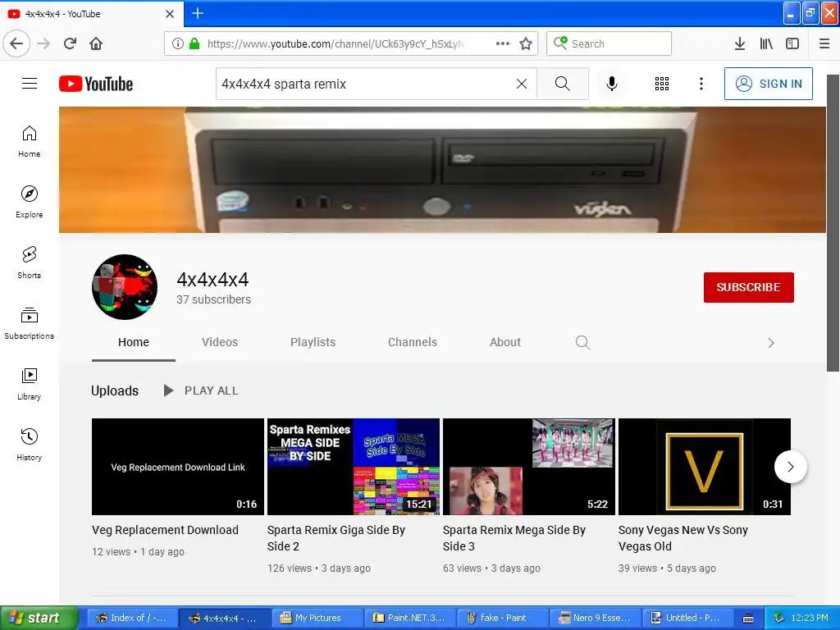Expand more channel tabs with right chevron
Screen dimensions: 840x630
point(770,343)
